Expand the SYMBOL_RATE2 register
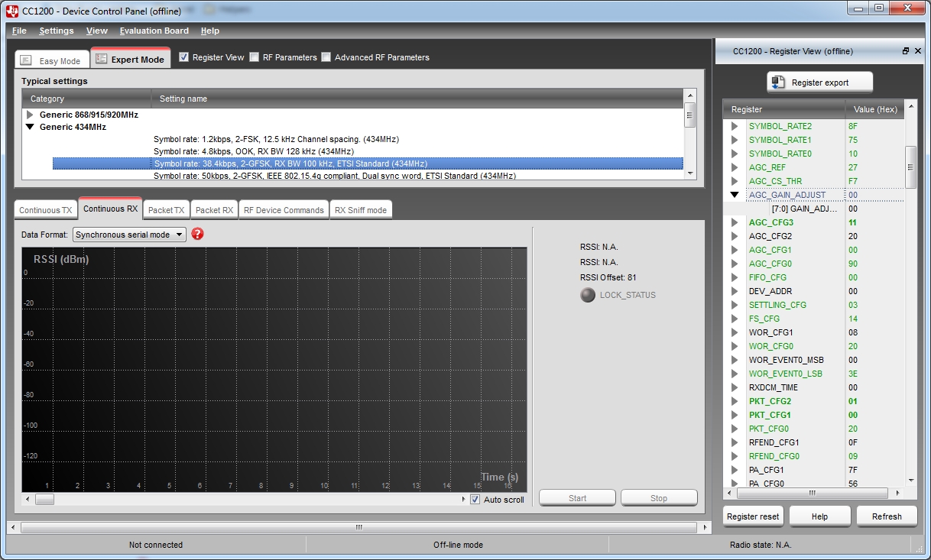Viewport: 931px width, 560px height. tap(735, 126)
